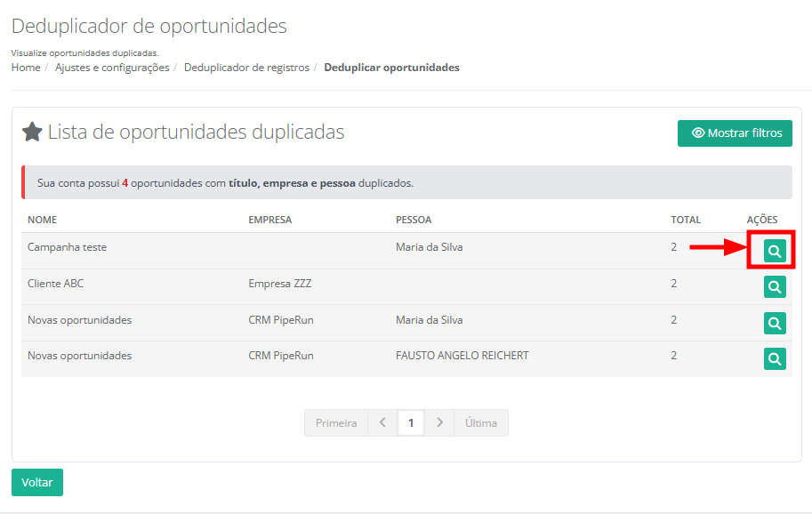Show filters with Mostrar filtros button
The width and height of the screenshot is (812, 514).
[x=735, y=133]
